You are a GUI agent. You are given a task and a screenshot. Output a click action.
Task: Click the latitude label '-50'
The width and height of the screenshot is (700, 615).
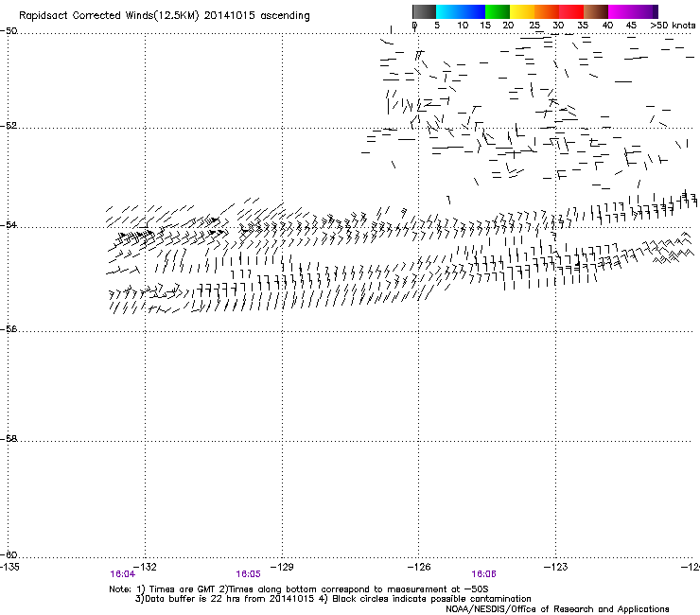9,31
